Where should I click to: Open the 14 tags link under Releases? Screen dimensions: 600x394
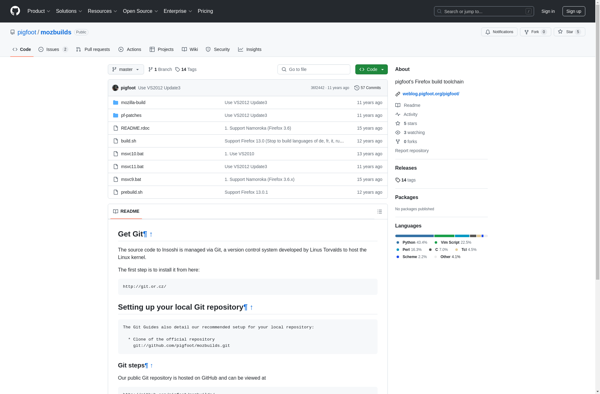coord(405,180)
